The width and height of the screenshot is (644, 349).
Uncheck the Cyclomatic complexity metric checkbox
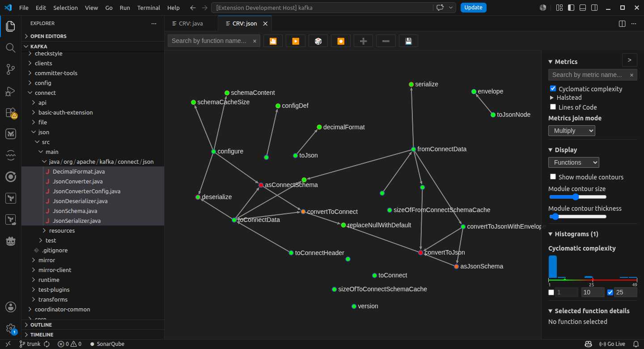point(553,89)
